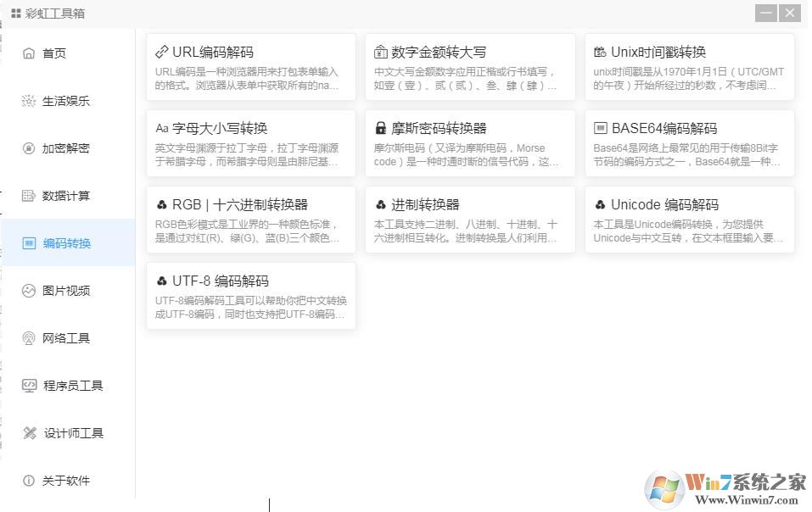The image size is (812, 512).
Task: Open the 字母大小写转换 tool
Action: pyautogui.click(x=250, y=142)
